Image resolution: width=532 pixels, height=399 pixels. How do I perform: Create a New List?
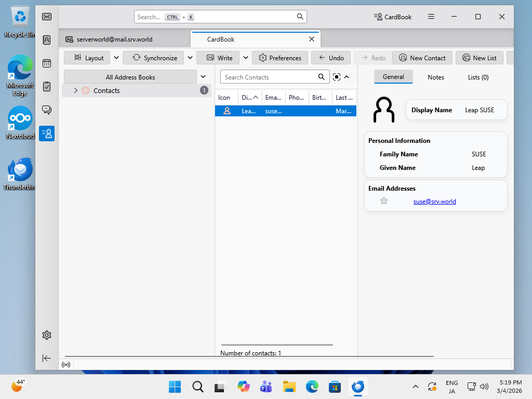tap(480, 58)
